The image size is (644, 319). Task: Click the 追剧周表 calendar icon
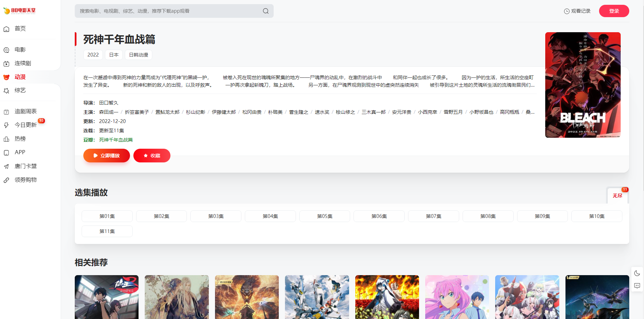(x=6, y=112)
